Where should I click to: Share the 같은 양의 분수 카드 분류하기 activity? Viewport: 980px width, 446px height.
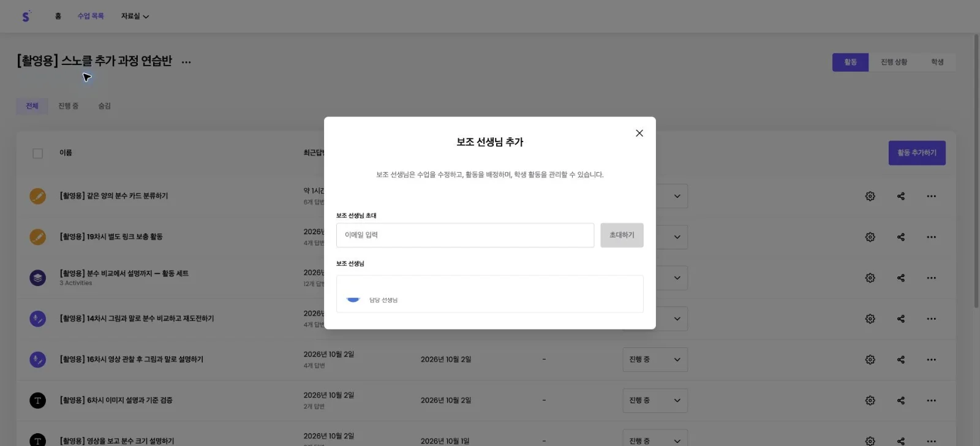[x=901, y=196]
